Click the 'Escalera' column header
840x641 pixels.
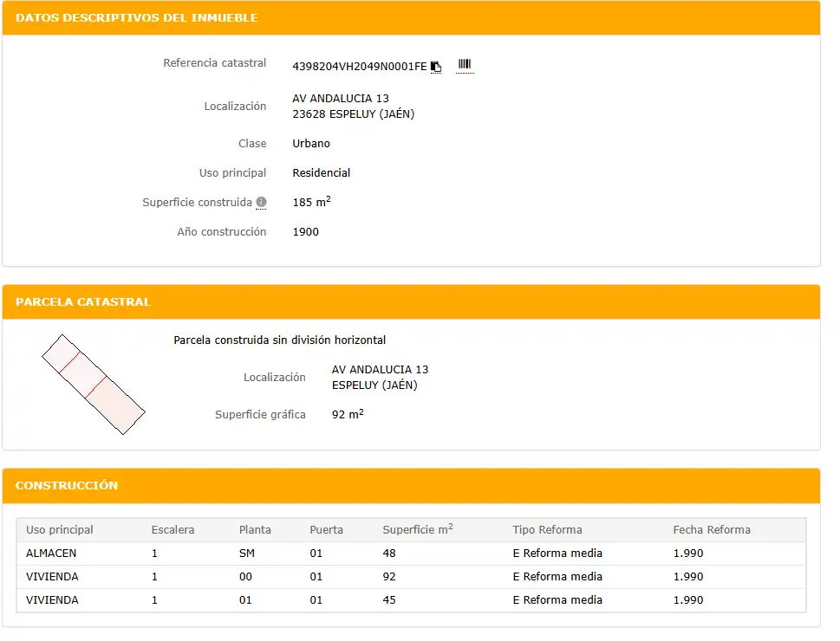coord(173,529)
